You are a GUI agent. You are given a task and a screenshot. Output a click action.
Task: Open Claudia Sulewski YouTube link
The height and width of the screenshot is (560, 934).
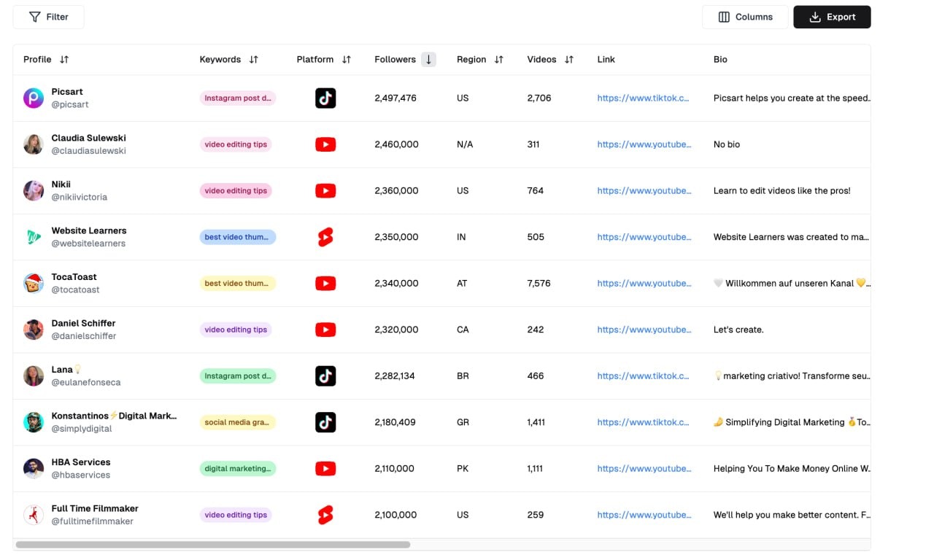(644, 144)
